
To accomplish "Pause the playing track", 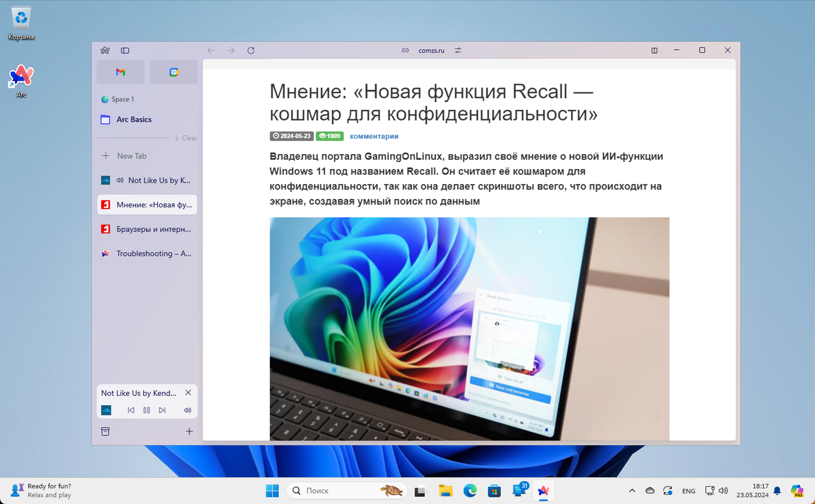I will [147, 410].
